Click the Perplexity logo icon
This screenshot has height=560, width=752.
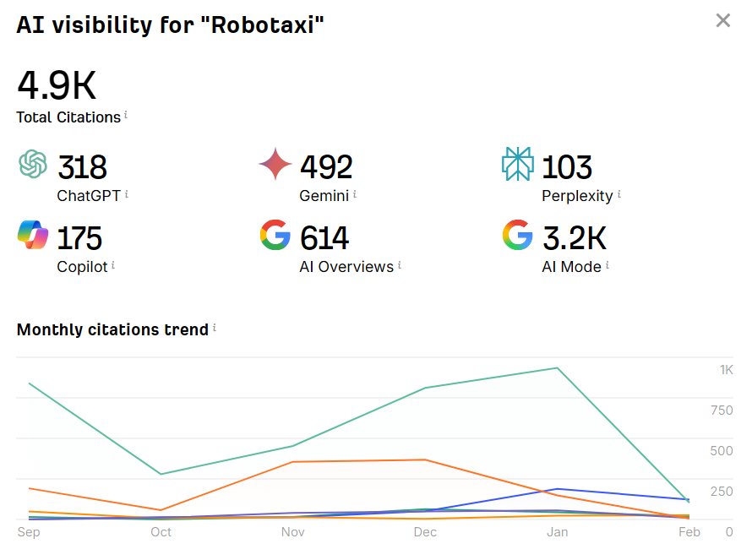point(517,164)
